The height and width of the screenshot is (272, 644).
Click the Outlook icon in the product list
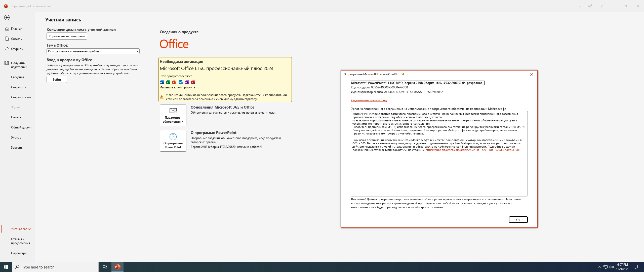click(x=181, y=82)
